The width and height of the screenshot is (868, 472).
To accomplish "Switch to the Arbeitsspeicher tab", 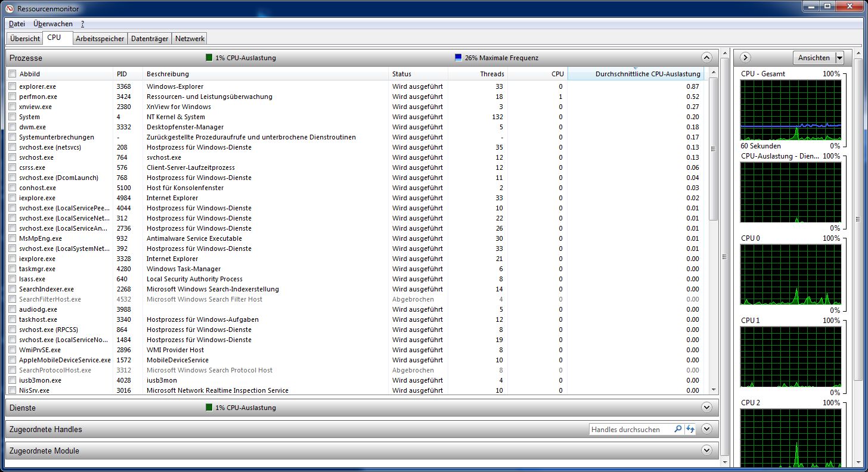I will pyautogui.click(x=101, y=39).
